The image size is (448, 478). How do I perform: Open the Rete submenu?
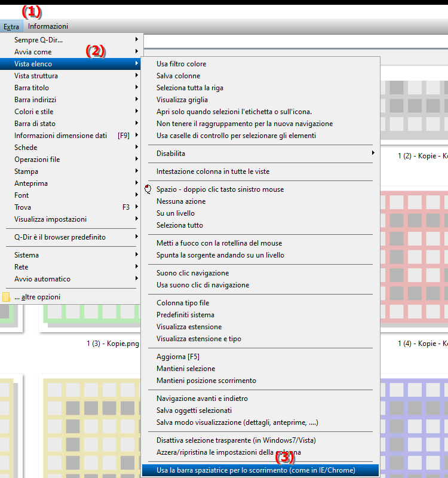click(x=70, y=267)
